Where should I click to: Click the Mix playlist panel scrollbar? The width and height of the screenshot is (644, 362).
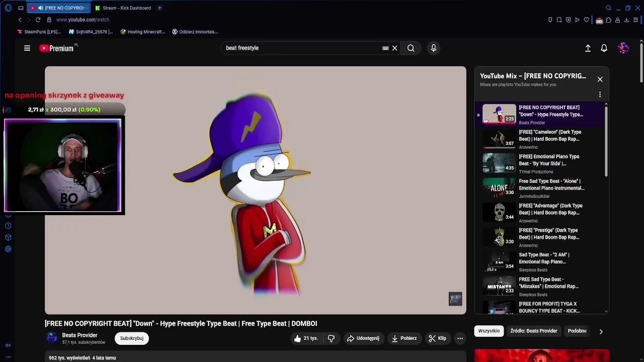606,141
